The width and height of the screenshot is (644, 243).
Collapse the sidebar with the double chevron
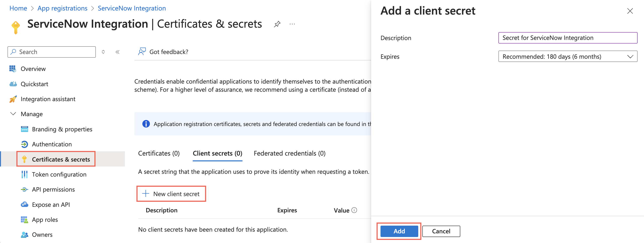[117, 52]
